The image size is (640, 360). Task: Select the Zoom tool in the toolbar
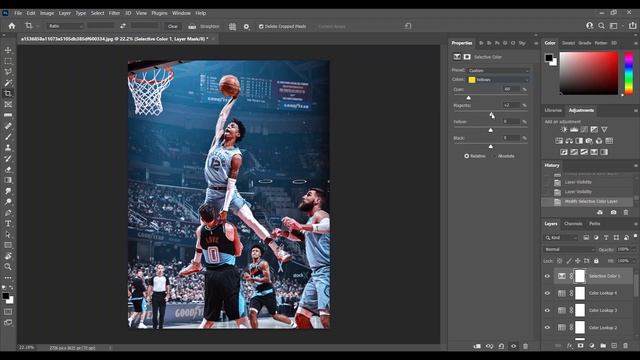(x=8, y=267)
